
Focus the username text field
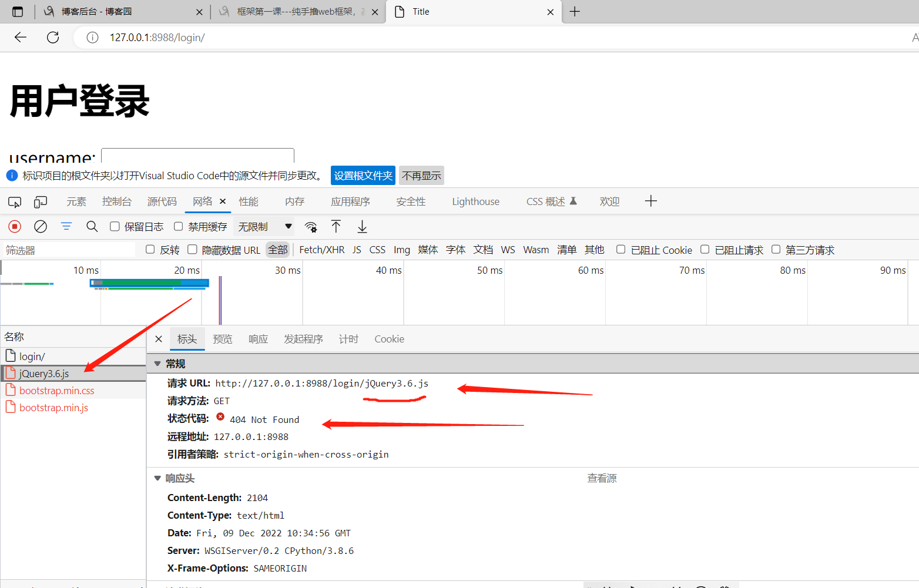[197, 156]
